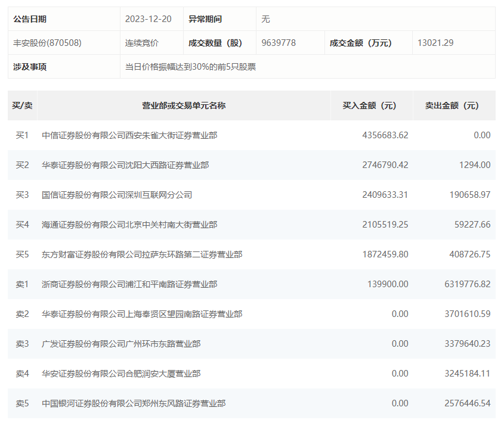Click the 公告日期 label

point(30,19)
